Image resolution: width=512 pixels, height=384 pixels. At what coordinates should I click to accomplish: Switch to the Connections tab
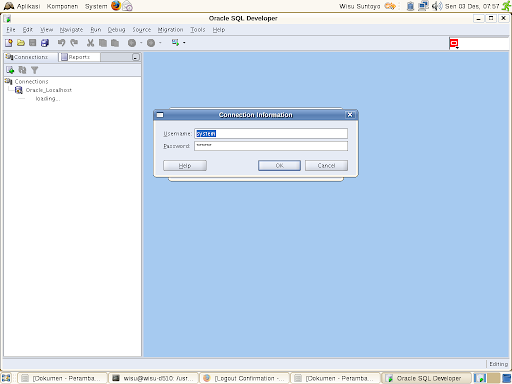31,57
